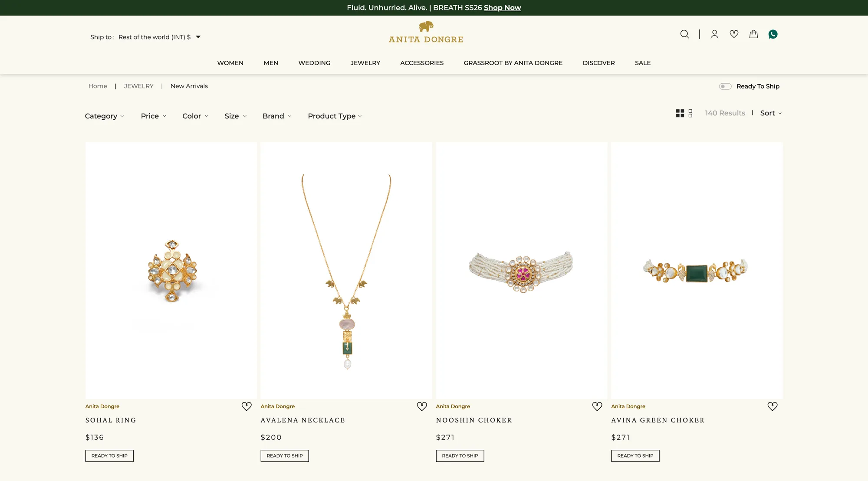This screenshot has width=868, height=481.
Task: Expand the Category filter
Action: click(x=104, y=116)
